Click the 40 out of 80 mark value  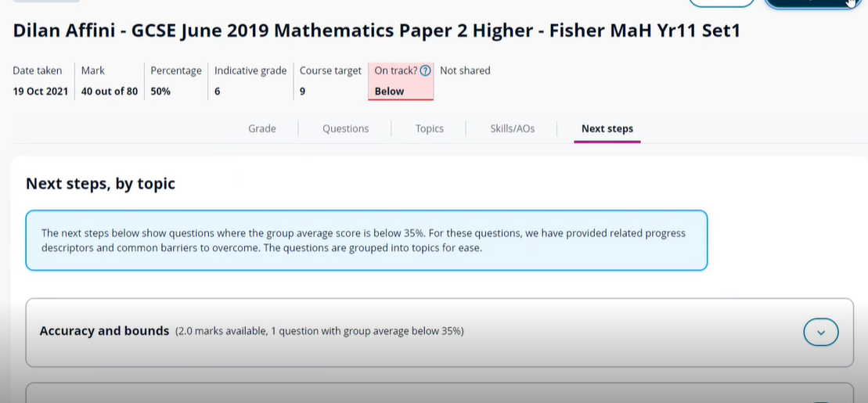coord(110,91)
